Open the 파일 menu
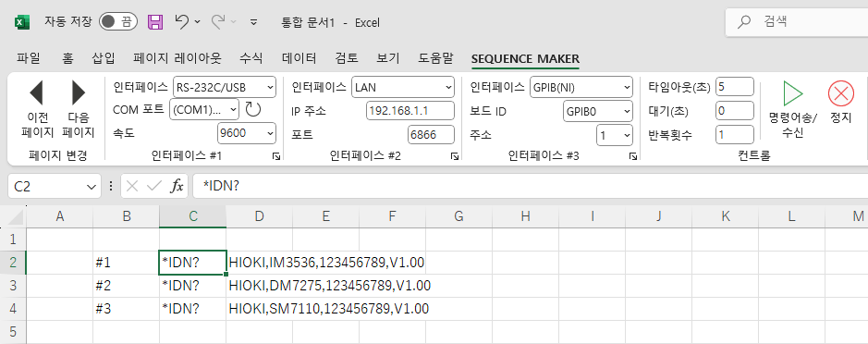 (x=29, y=58)
